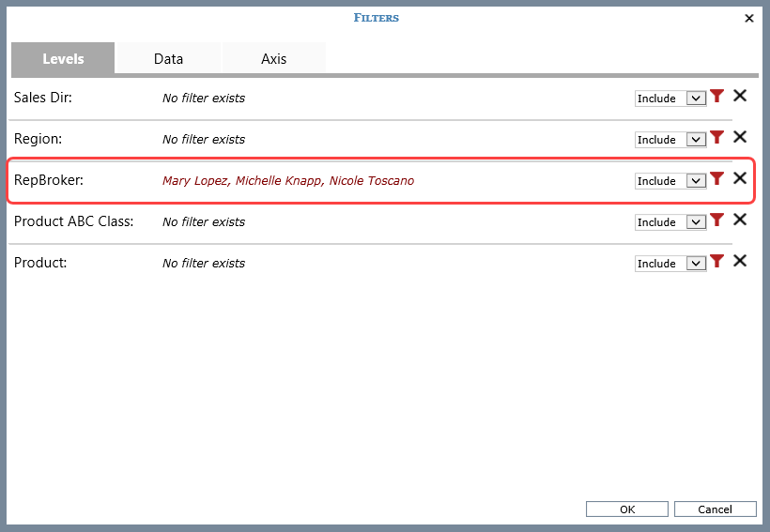Open Product ABC Class funnel filter
Image resolution: width=770 pixels, height=532 pixels.
click(x=717, y=220)
